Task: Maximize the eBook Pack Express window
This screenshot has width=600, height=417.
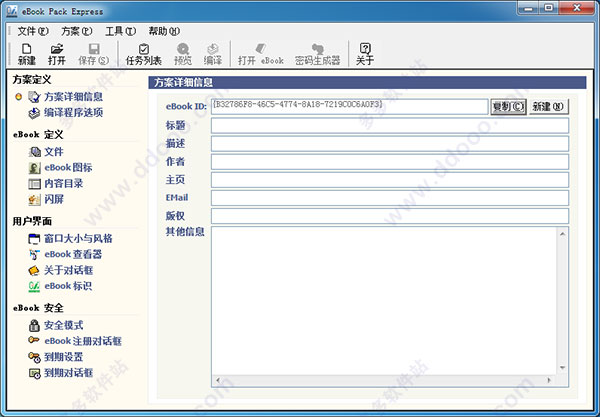Action: 549,8
